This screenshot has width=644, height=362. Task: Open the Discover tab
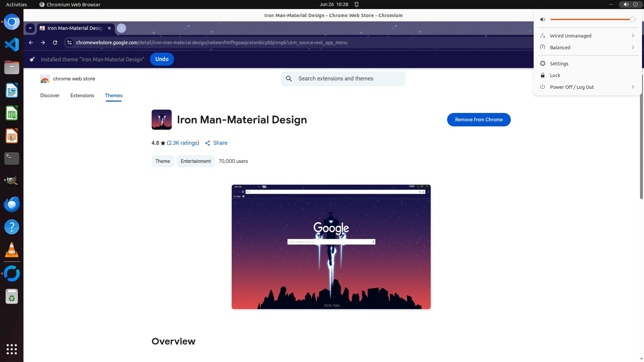point(50,96)
